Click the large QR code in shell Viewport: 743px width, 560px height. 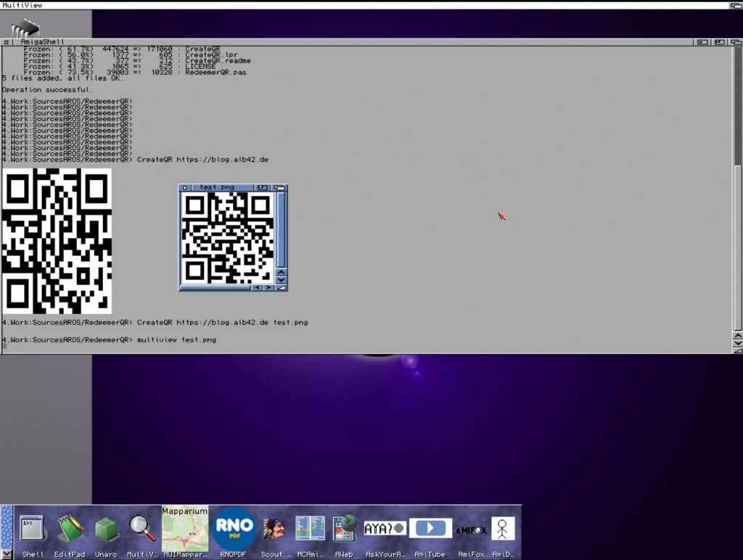(57, 241)
